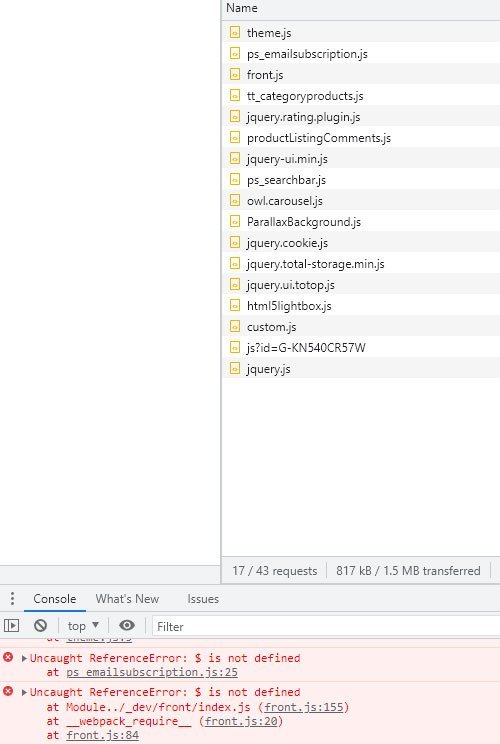Open the drawer's three-dot more options menu

tap(12, 598)
